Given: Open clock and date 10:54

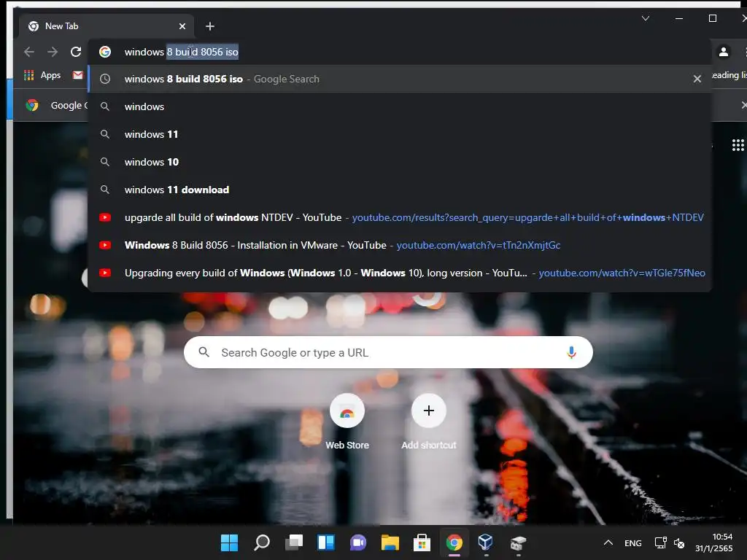Looking at the screenshot, I should [x=713, y=542].
